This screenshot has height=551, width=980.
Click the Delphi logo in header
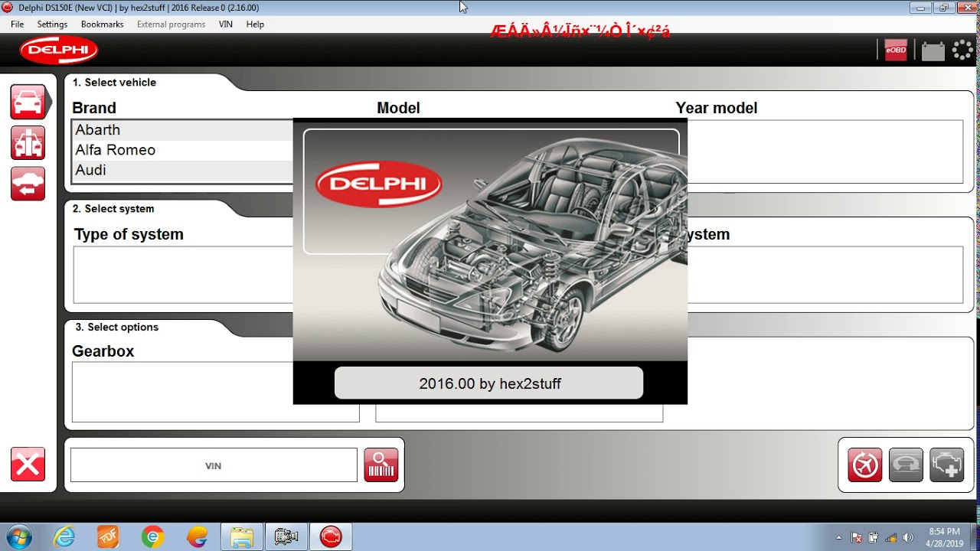(59, 51)
